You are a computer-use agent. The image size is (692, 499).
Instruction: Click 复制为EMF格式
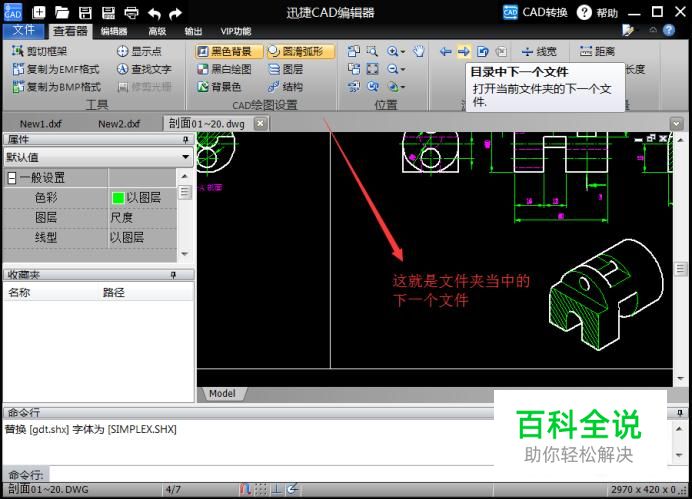[x=56, y=69]
